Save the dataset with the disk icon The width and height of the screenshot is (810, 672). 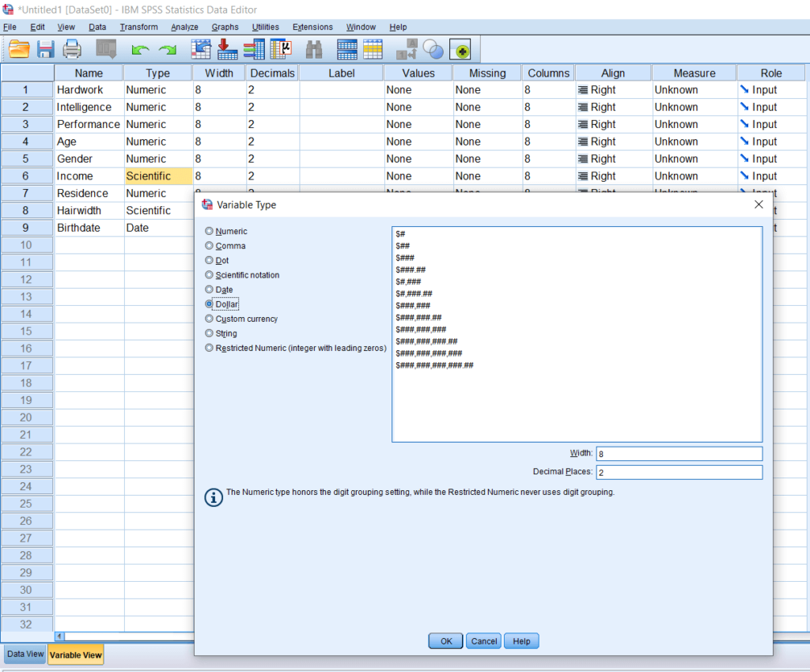click(x=45, y=49)
